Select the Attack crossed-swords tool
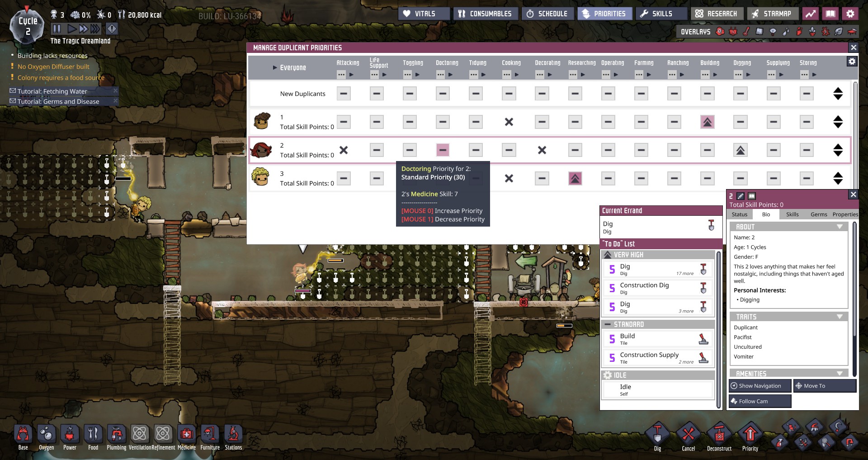The height and width of the screenshot is (460, 868). pos(803,442)
